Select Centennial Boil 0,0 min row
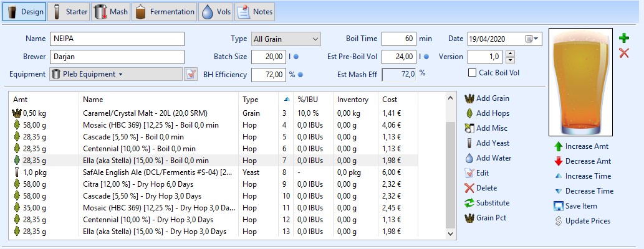644x249 pixels. tap(214, 149)
